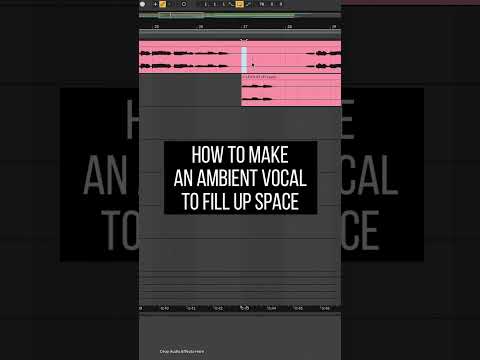
Task: Click bar 26 on the beat-time ruler
Action: 201,26
